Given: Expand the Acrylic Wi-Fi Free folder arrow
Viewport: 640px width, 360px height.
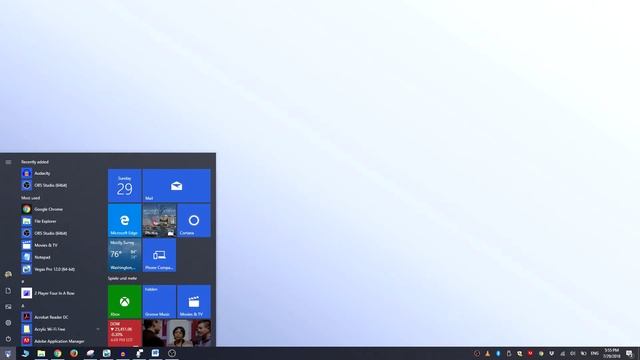Looking at the screenshot, I should pyautogui.click(x=98, y=329).
